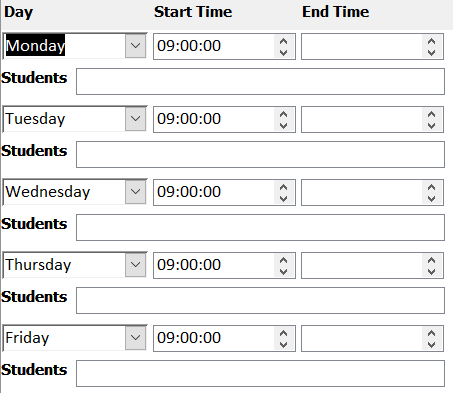
Task: Click the Monday Students text field
Action: pos(260,81)
